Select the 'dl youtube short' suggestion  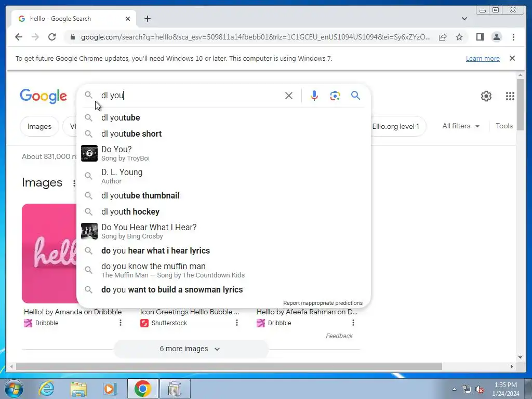click(x=223, y=134)
